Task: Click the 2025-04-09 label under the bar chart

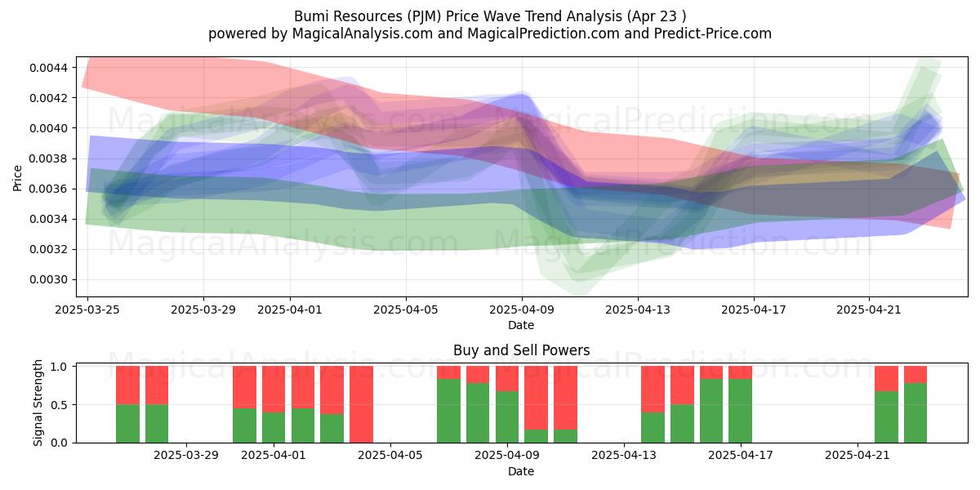Action: [508, 456]
